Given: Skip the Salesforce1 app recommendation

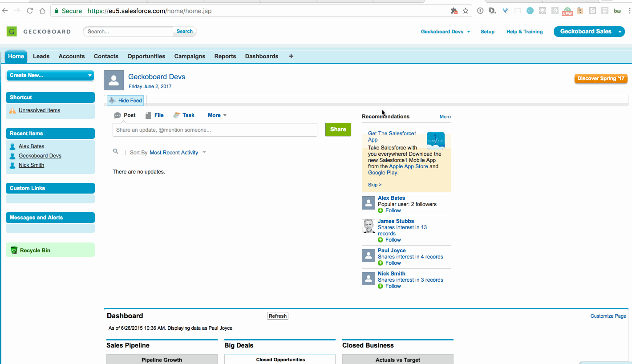Looking at the screenshot, I should point(375,185).
